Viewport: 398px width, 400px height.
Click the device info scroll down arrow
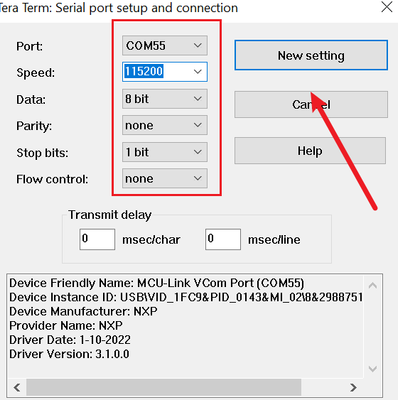click(373, 369)
